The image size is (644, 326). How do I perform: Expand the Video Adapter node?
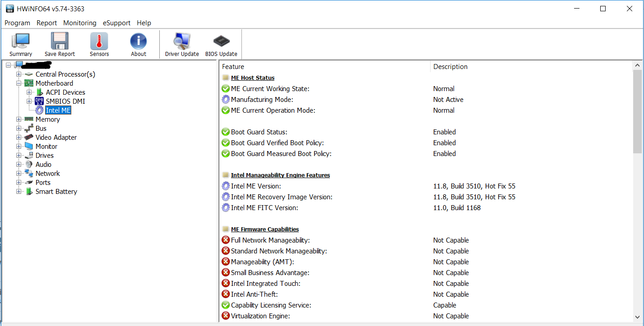(19, 138)
